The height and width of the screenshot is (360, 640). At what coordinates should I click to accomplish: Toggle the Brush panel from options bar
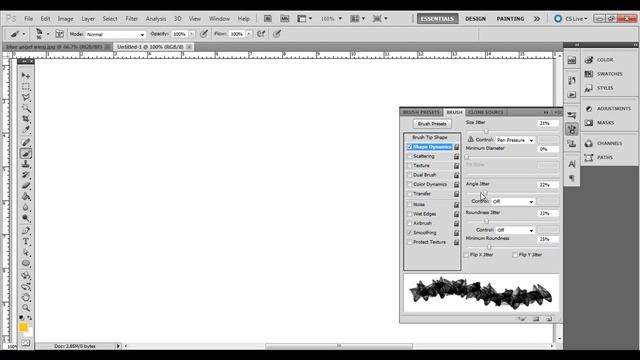pyautogui.click(x=59, y=34)
